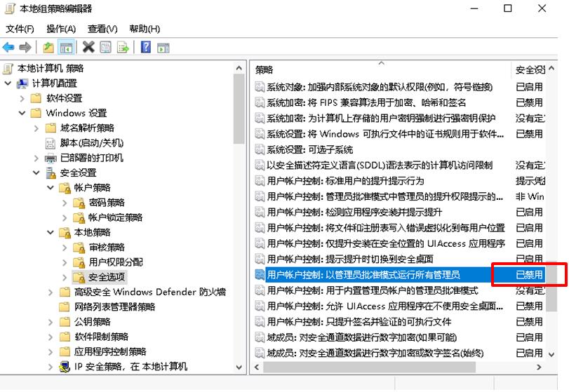Screen dimensions: 569x392
Task: Collapse the 安全设置 node
Action: click(36, 173)
